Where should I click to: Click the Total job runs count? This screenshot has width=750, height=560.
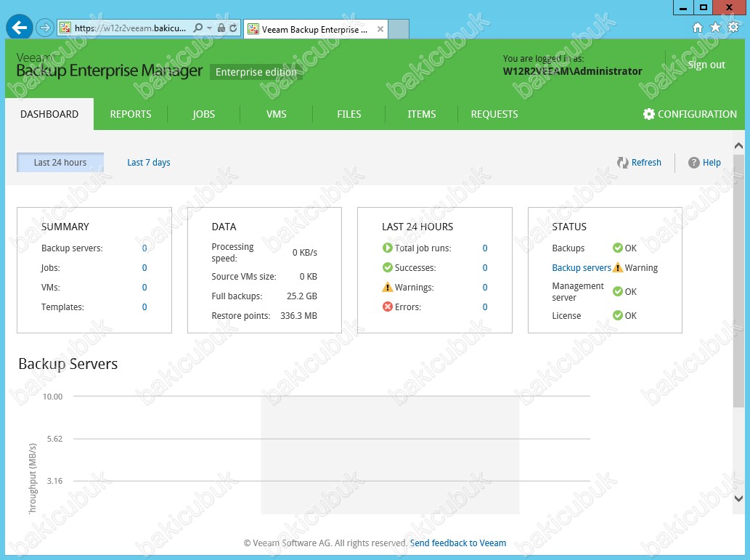[x=485, y=248]
